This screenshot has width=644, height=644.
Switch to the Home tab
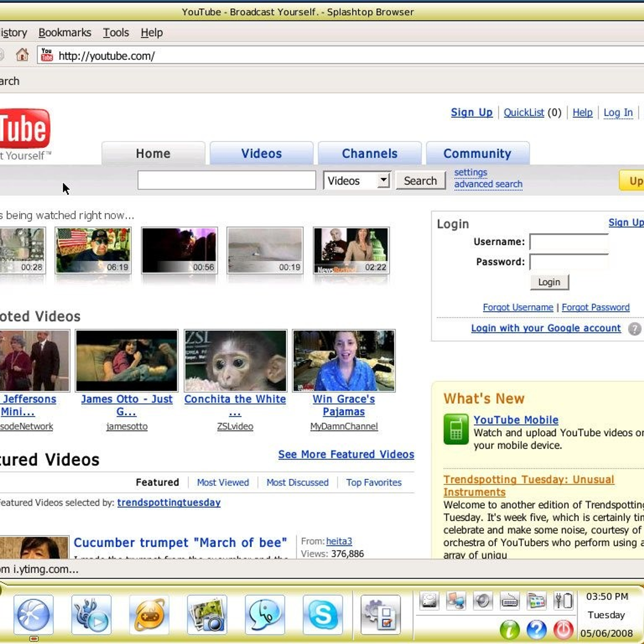(153, 153)
